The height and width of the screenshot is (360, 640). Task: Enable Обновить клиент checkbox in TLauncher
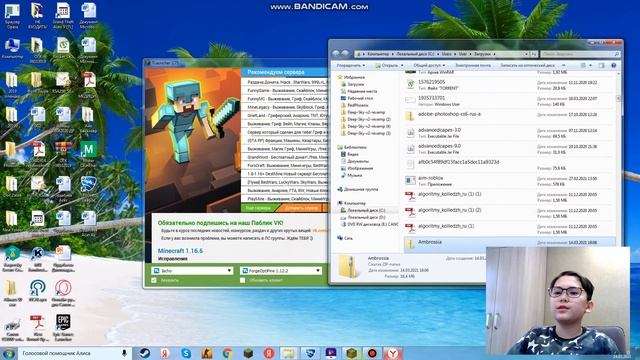(x=242, y=280)
